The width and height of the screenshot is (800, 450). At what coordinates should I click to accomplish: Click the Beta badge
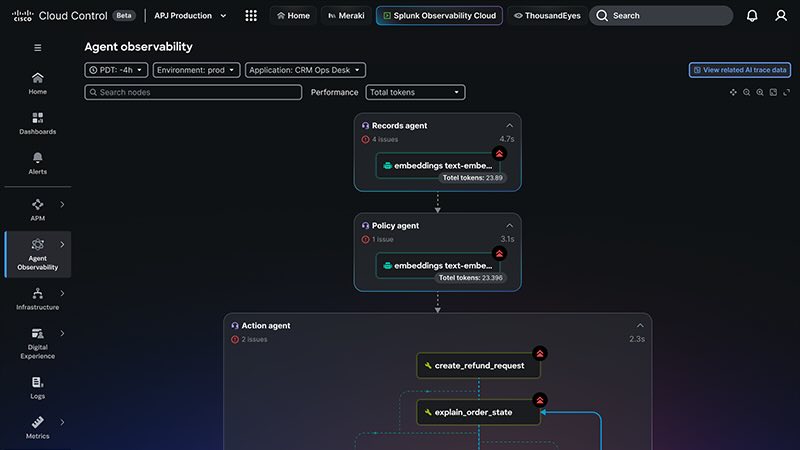[123, 15]
